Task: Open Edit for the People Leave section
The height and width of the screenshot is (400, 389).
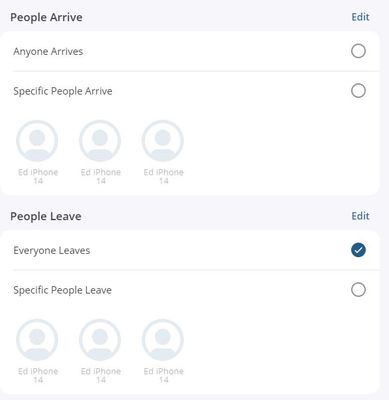Action: coord(360,216)
